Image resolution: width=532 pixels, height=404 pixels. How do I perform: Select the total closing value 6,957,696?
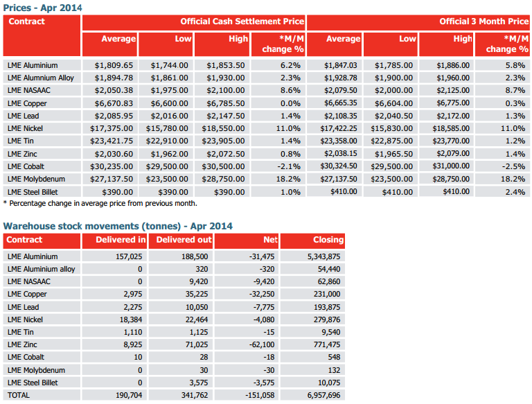click(x=323, y=395)
